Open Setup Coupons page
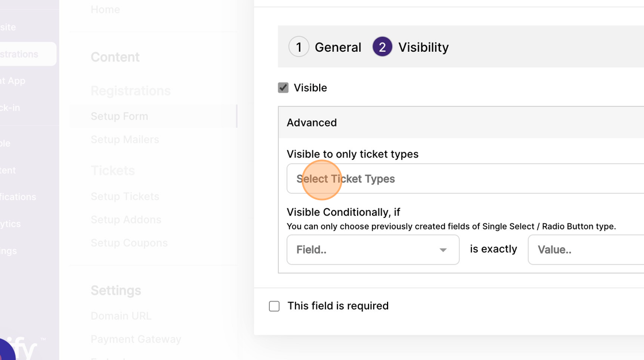This screenshot has height=360, width=644. click(x=129, y=243)
